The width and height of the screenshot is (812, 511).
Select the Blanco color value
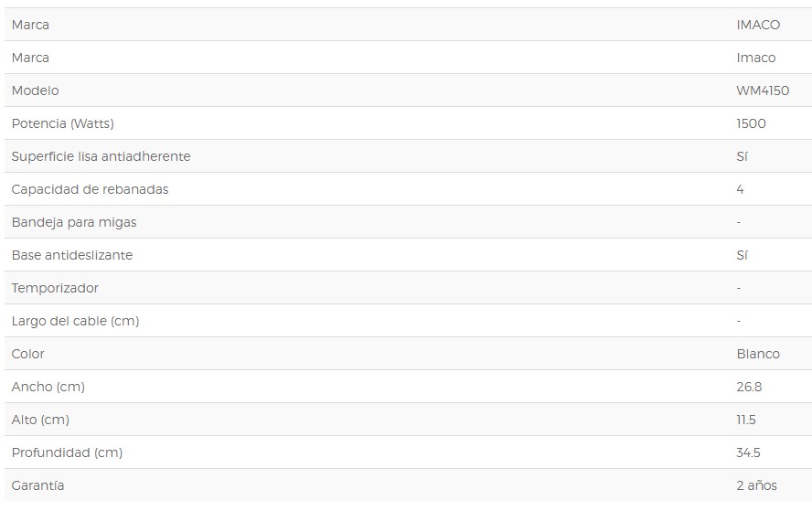click(x=758, y=354)
